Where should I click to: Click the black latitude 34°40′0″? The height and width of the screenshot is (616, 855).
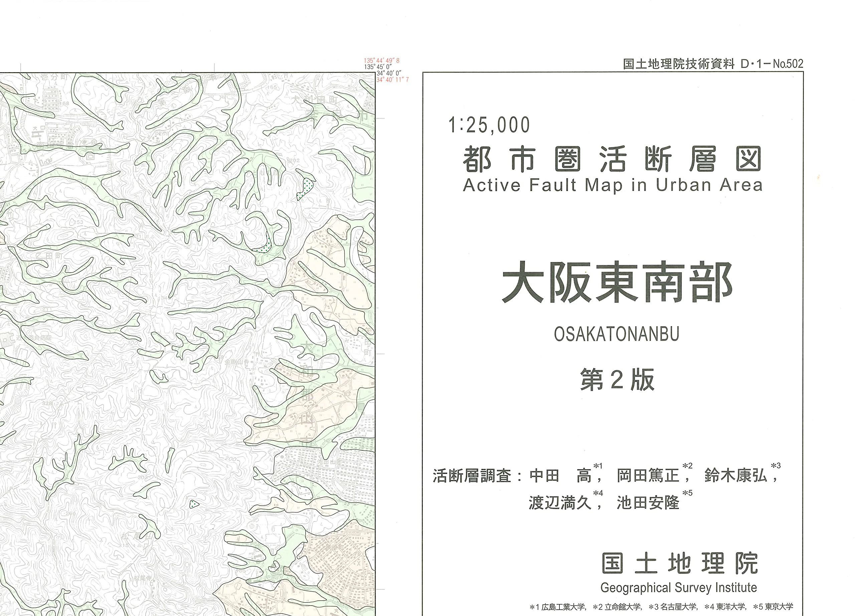(389, 73)
